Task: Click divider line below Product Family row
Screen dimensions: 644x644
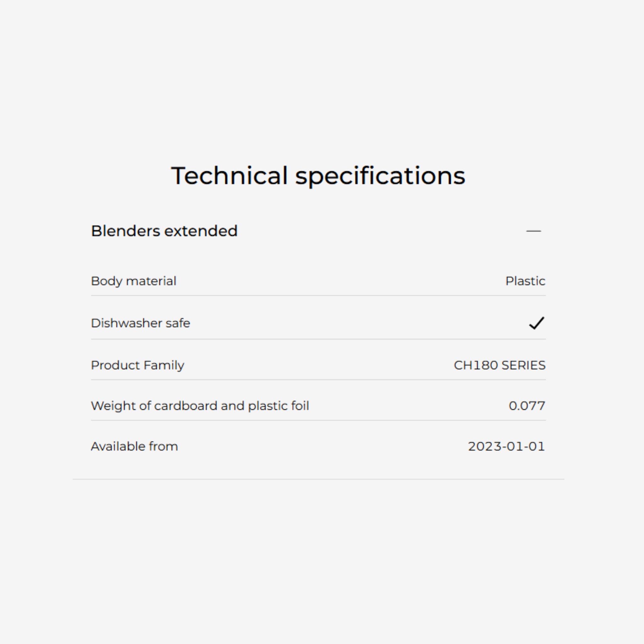Action: coord(318,380)
